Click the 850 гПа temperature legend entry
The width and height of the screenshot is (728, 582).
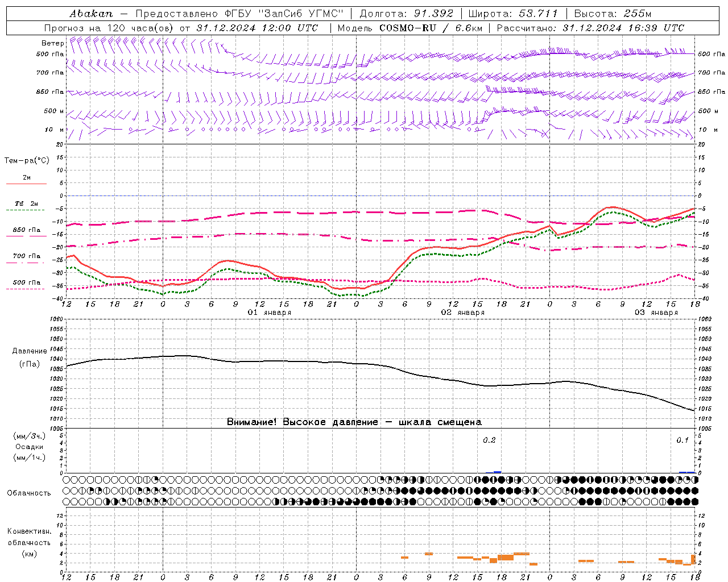point(26,230)
